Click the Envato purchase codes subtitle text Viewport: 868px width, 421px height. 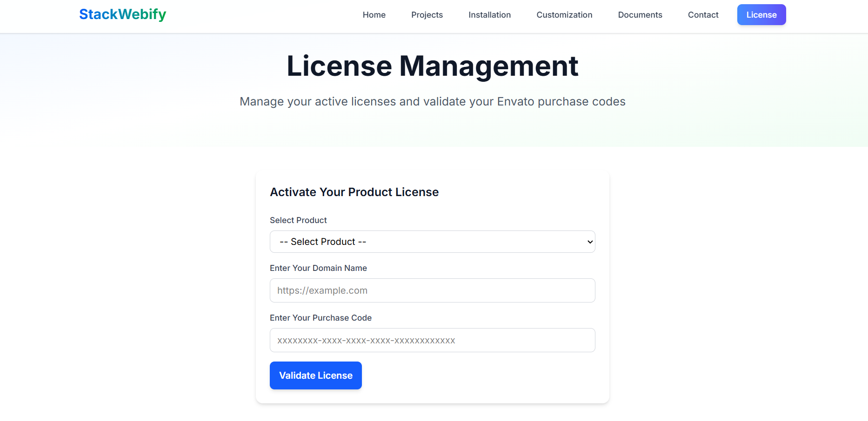[432, 102]
